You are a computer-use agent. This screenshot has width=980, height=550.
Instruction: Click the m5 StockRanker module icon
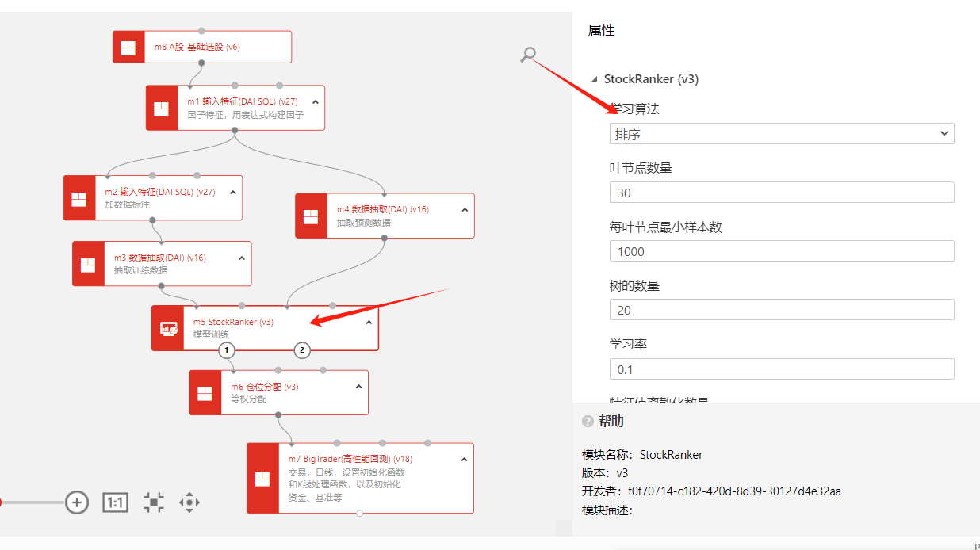(x=168, y=328)
